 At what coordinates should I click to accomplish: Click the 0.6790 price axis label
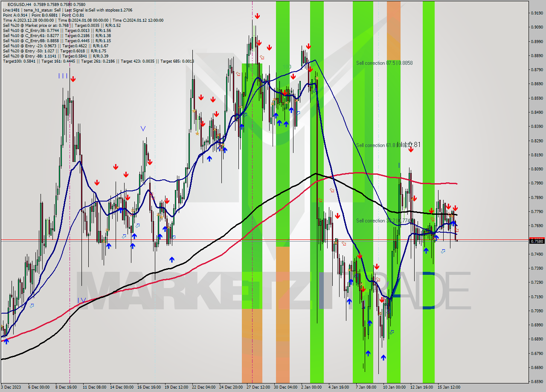pyautogui.click(x=537, y=353)
